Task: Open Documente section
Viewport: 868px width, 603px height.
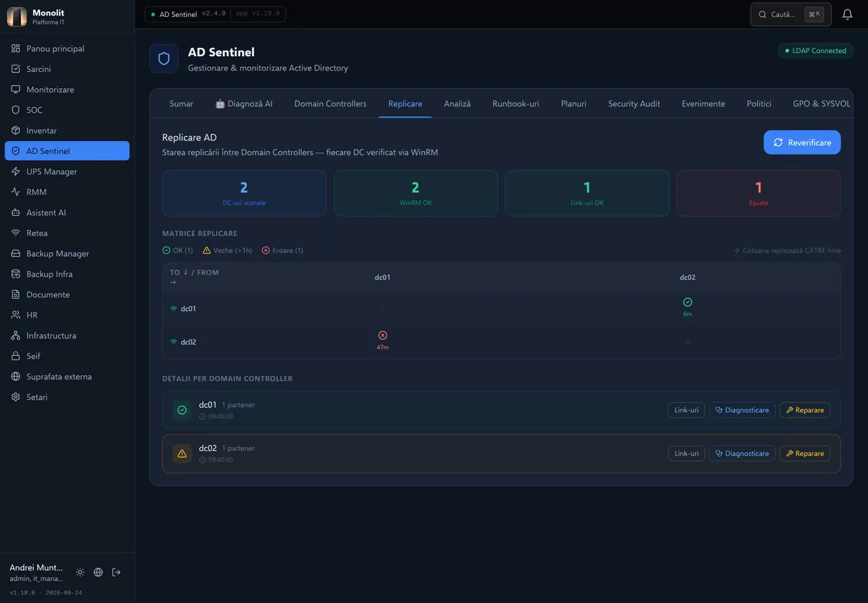Action: 66,294
